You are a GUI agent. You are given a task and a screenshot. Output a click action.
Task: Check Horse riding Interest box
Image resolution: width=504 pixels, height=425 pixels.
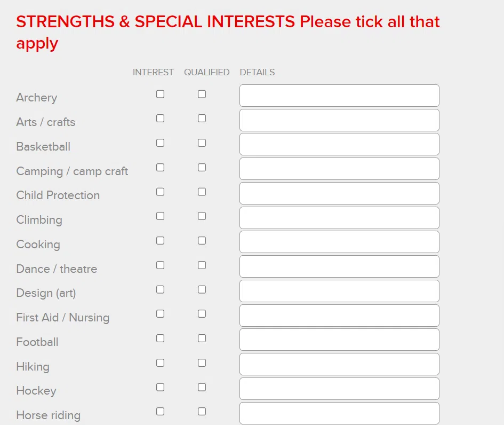tap(160, 412)
